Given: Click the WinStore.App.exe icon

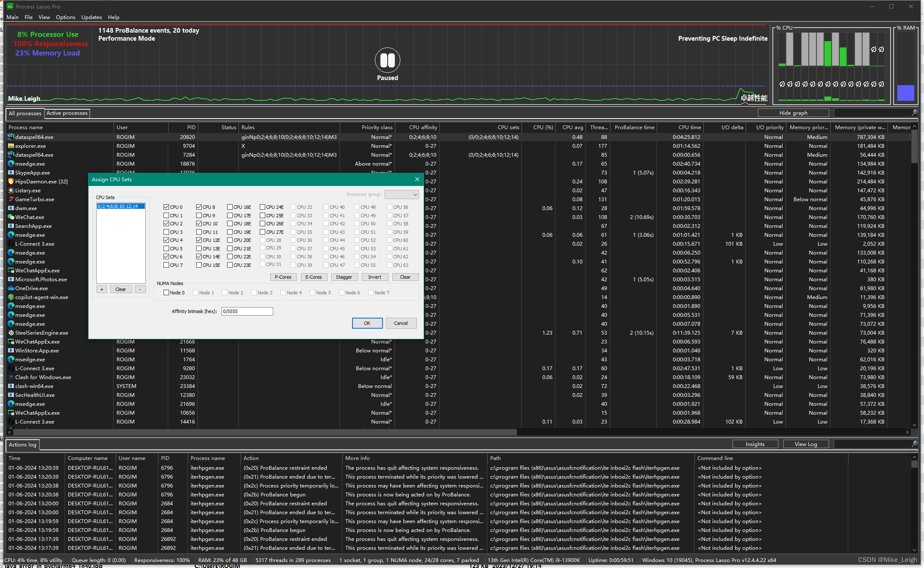Looking at the screenshot, I should 11,350.
